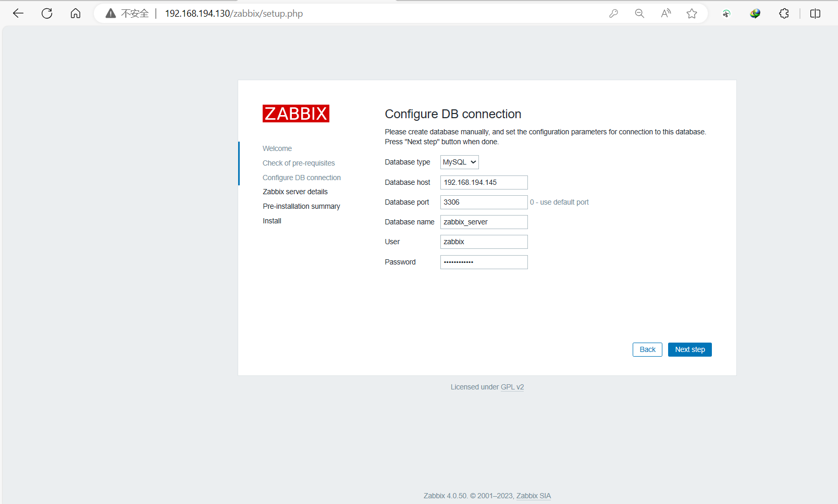This screenshot has height=504, width=838.
Task: Add page to favorites with star icon
Action: [692, 14]
